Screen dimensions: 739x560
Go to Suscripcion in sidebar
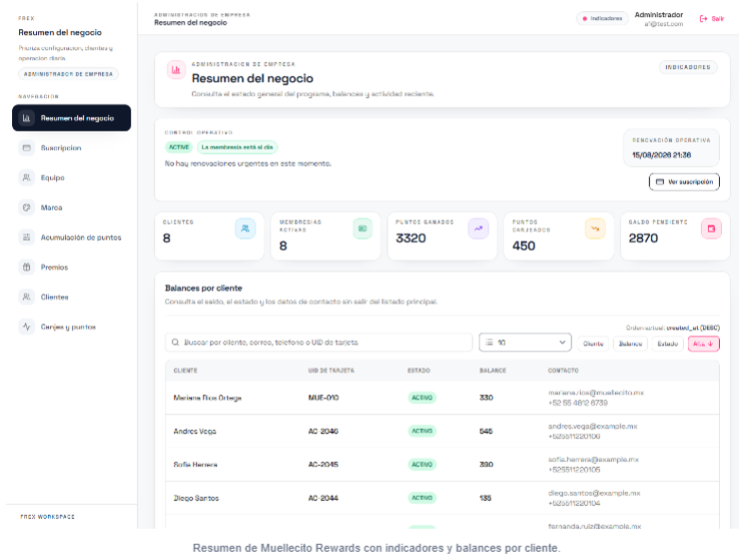pos(61,148)
